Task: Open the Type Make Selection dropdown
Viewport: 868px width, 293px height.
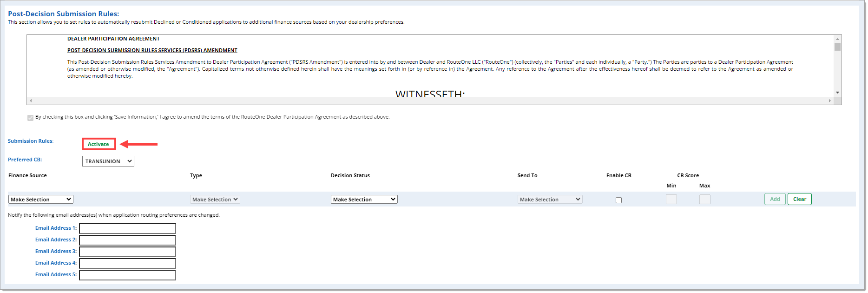Action: click(215, 200)
